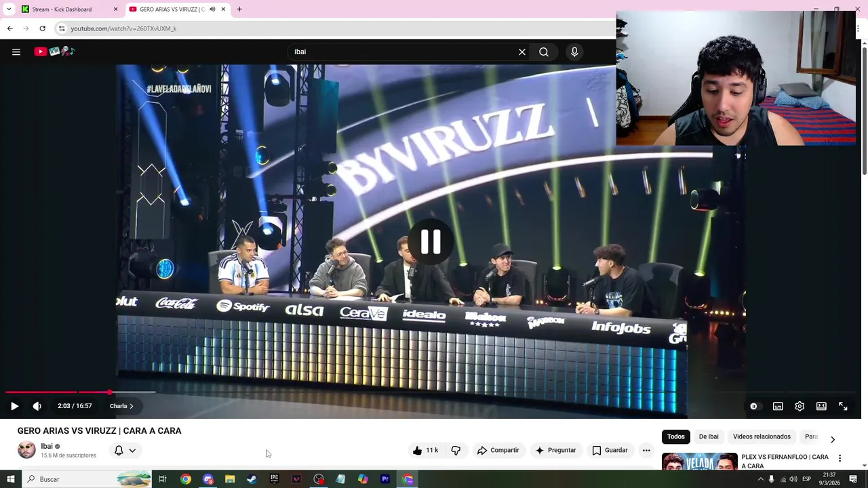Open the taskbar clock showing 21:37
Screen dimensions: 868x488
pos(829,479)
